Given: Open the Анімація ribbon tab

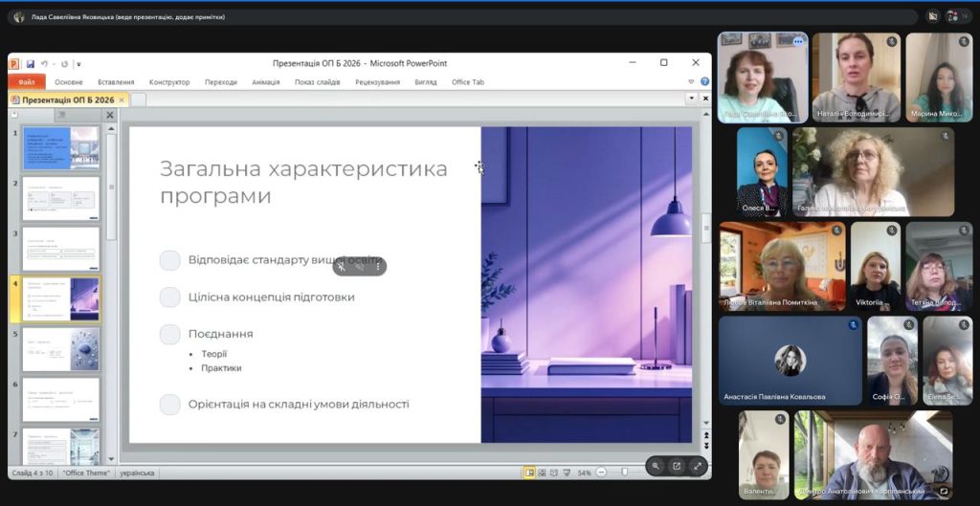Looking at the screenshot, I should point(265,82).
